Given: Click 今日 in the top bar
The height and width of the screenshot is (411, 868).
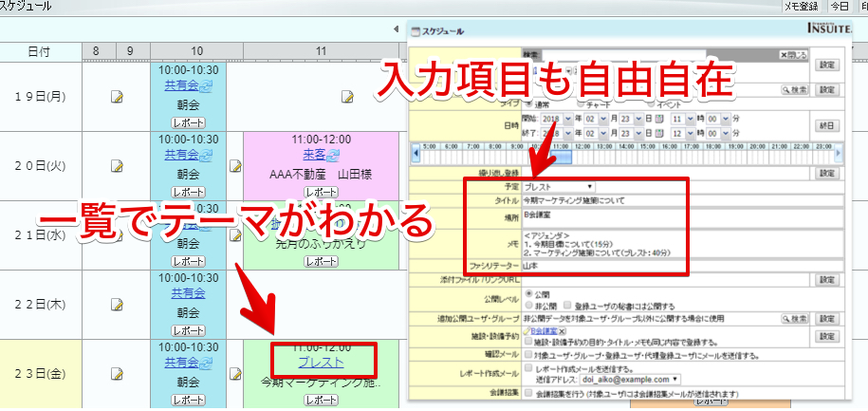Looking at the screenshot, I should [x=838, y=7].
